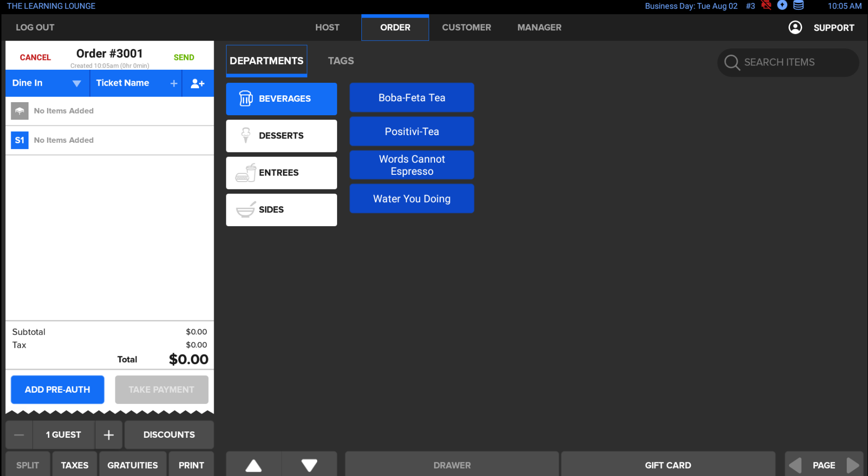Decrease guest count with minus button
This screenshot has height=476, width=868.
[19, 435]
